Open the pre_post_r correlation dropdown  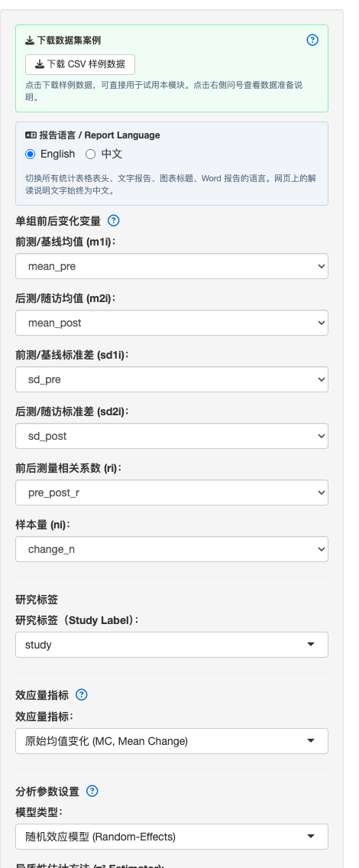point(171,493)
